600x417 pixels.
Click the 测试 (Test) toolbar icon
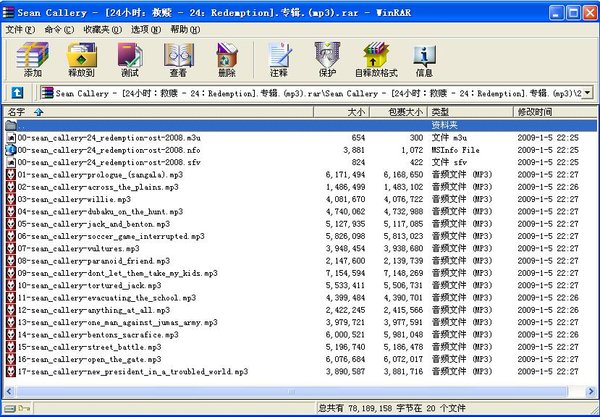(x=130, y=60)
